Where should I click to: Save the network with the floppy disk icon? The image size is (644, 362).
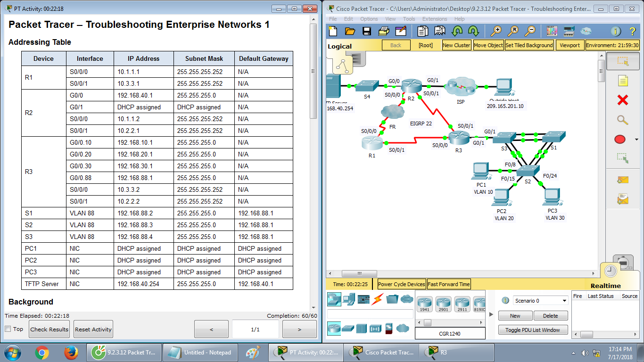click(x=367, y=31)
